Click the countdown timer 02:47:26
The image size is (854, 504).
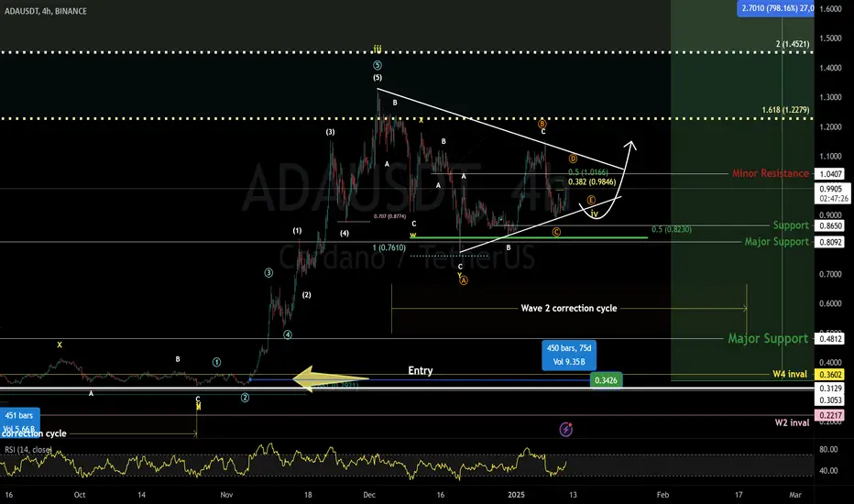pos(834,199)
